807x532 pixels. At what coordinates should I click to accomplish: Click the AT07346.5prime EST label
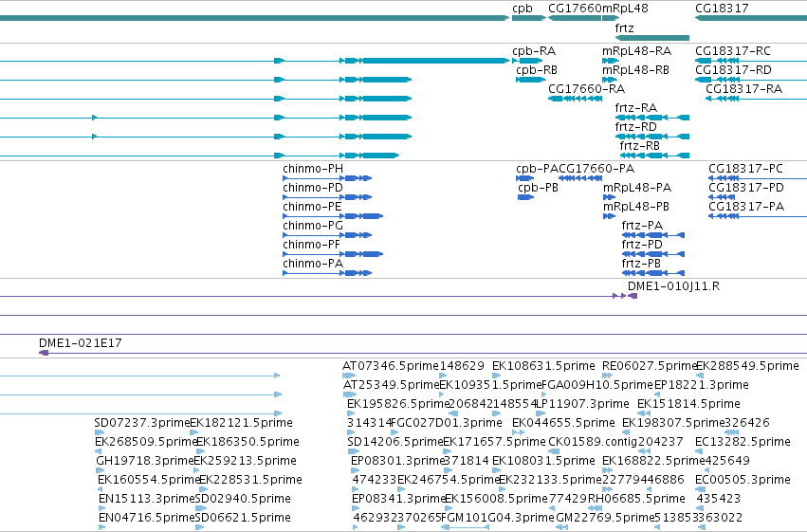(x=391, y=366)
